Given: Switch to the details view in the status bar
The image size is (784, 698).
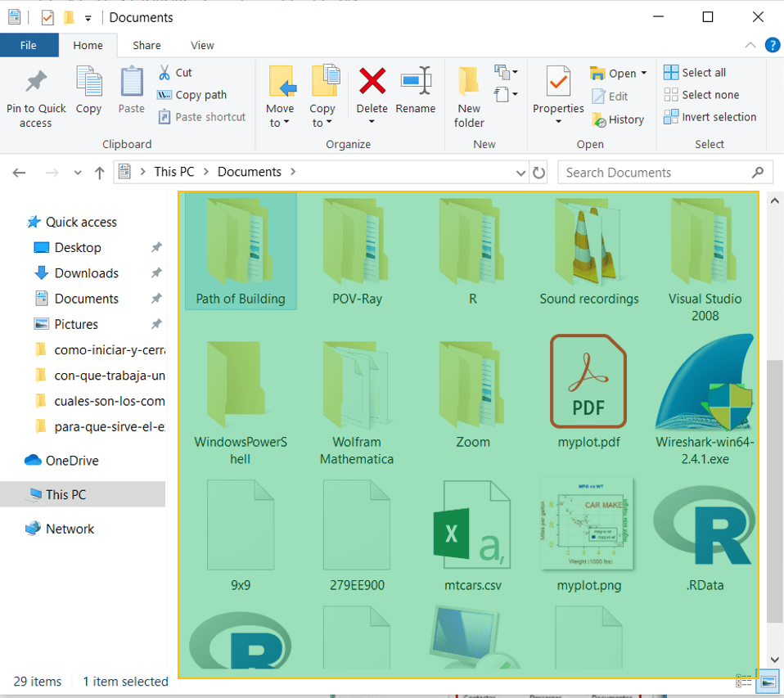Looking at the screenshot, I should [x=744, y=681].
